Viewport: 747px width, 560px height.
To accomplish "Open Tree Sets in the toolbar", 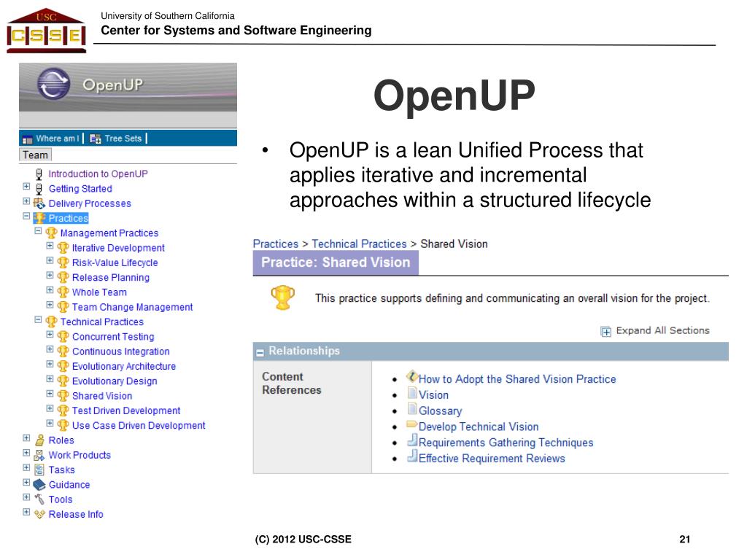I will 123,139.
